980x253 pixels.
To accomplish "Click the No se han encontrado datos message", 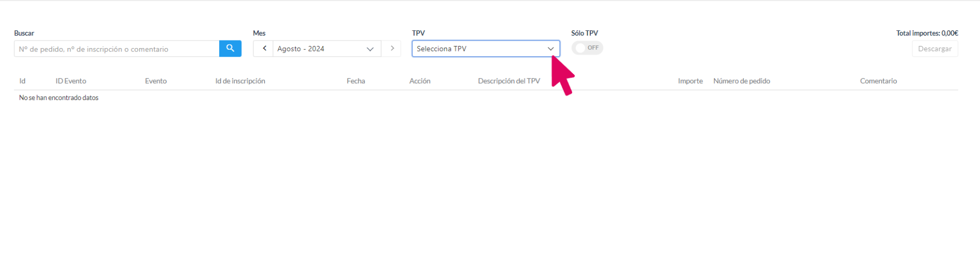I will (x=59, y=98).
